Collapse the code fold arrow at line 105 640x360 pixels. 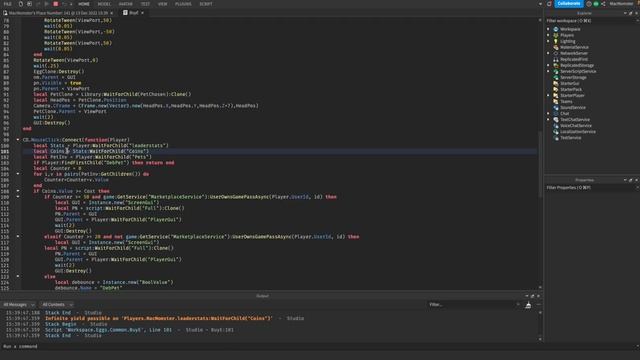click(x=18, y=174)
